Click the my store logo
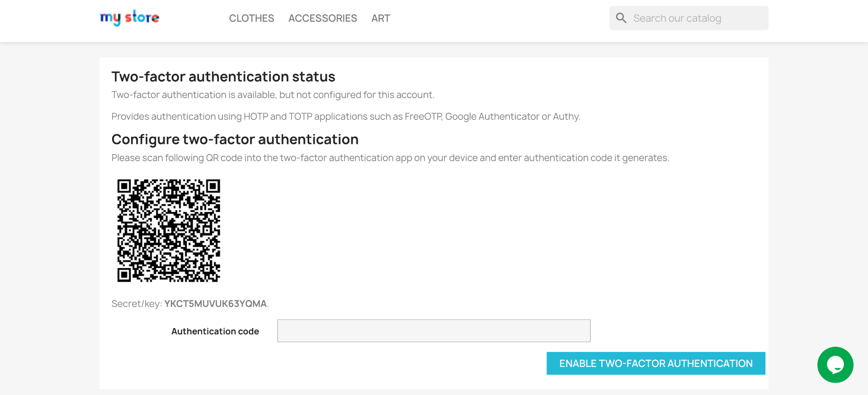This screenshot has height=395, width=868. point(129,18)
